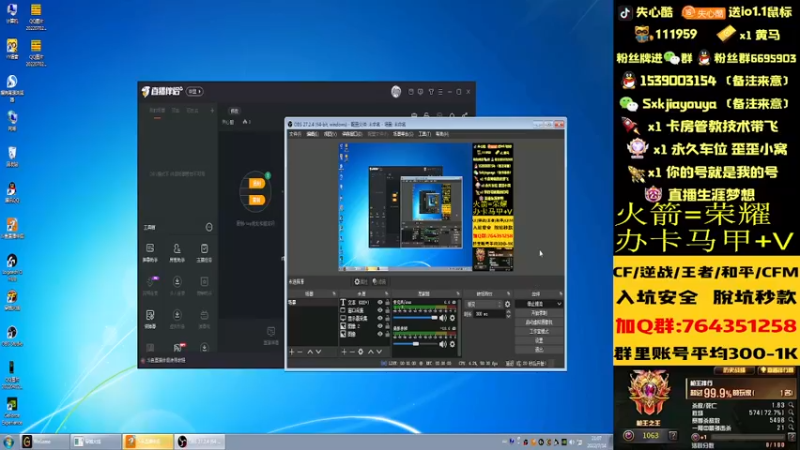
Task: Open the scene transition type dropdown
Action: click(x=484, y=304)
